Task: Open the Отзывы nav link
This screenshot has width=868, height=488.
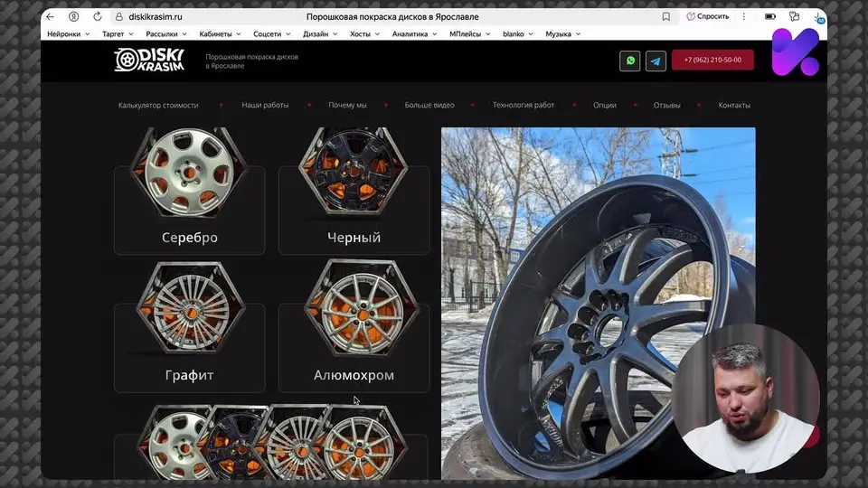Action: pos(666,105)
